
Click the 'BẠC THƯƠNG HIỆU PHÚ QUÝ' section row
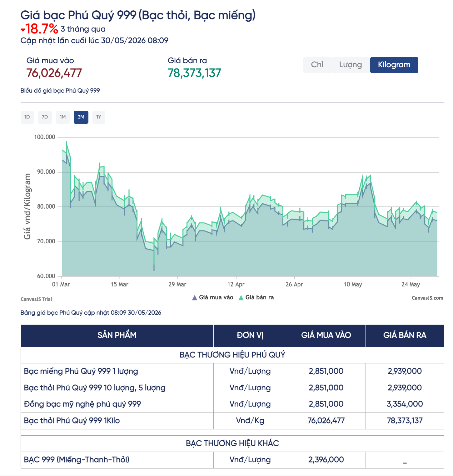[232, 355]
